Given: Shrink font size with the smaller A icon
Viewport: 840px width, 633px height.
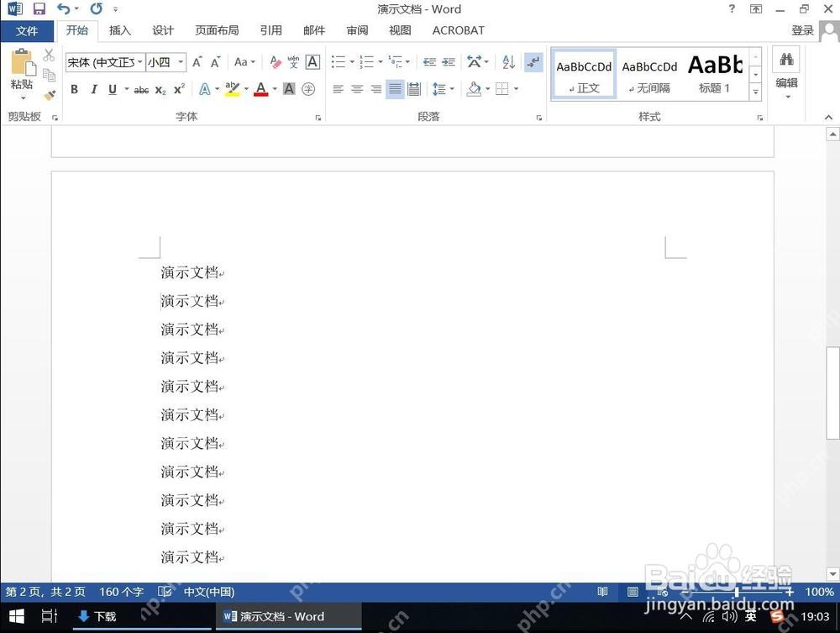Looking at the screenshot, I should point(215,62).
